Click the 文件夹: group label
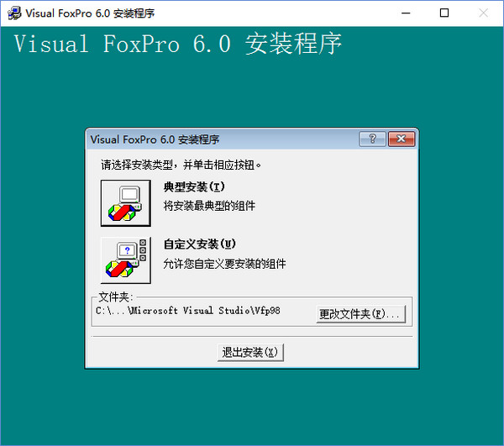Image resolution: width=504 pixels, height=446 pixels. click(x=115, y=296)
